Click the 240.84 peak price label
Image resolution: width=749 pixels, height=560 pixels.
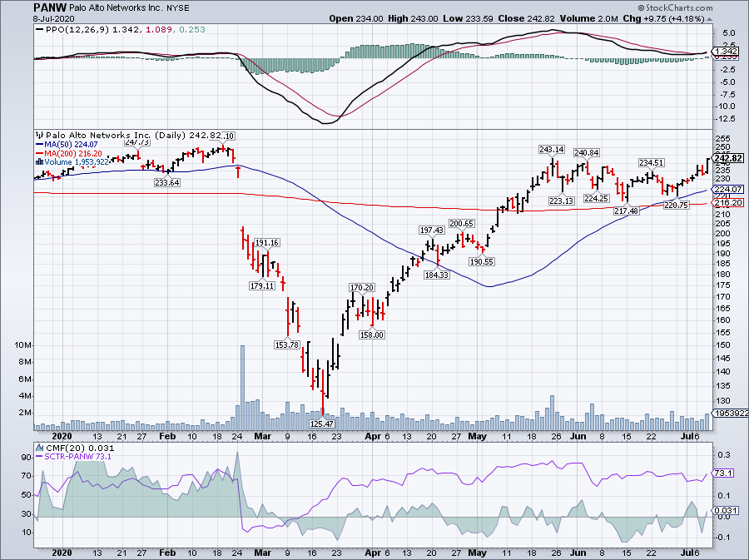tap(586, 153)
